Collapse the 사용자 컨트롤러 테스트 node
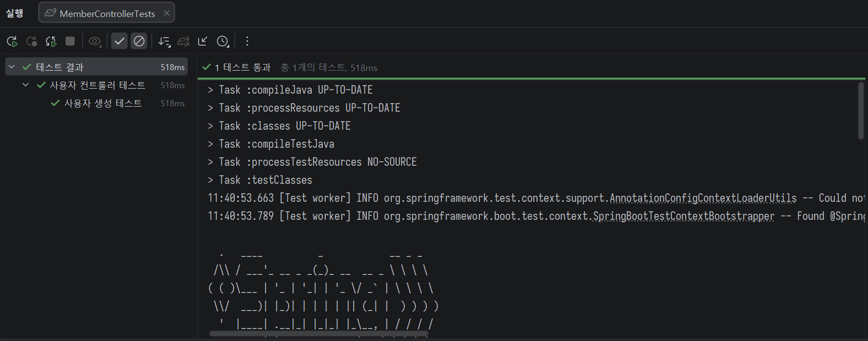The image size is (868, 341). [26, 85]
